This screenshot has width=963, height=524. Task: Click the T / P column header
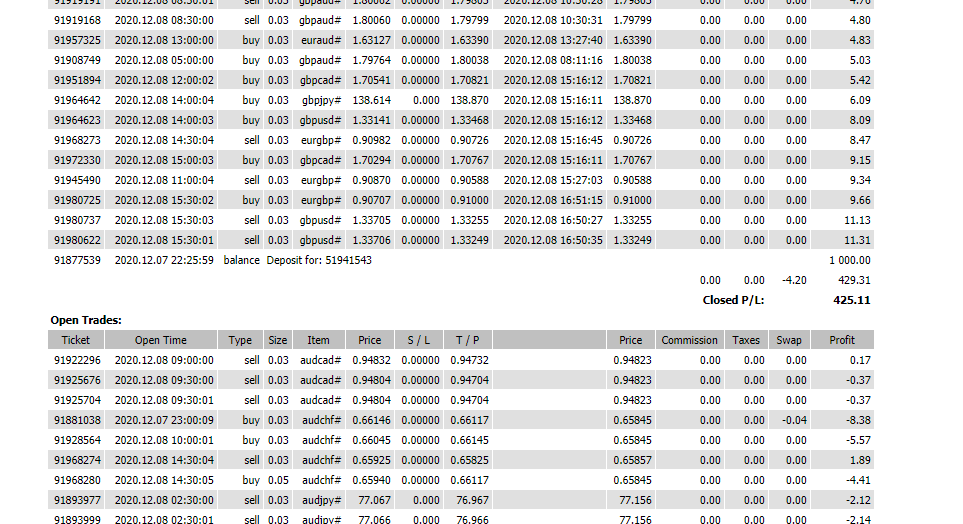[467, 340]
